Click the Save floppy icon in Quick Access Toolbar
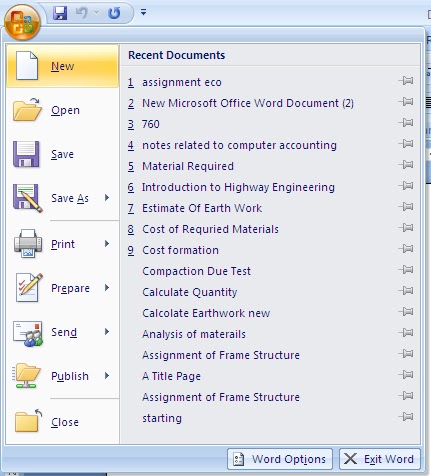Viewport: 431px width, 476px height. coord(60,13)
